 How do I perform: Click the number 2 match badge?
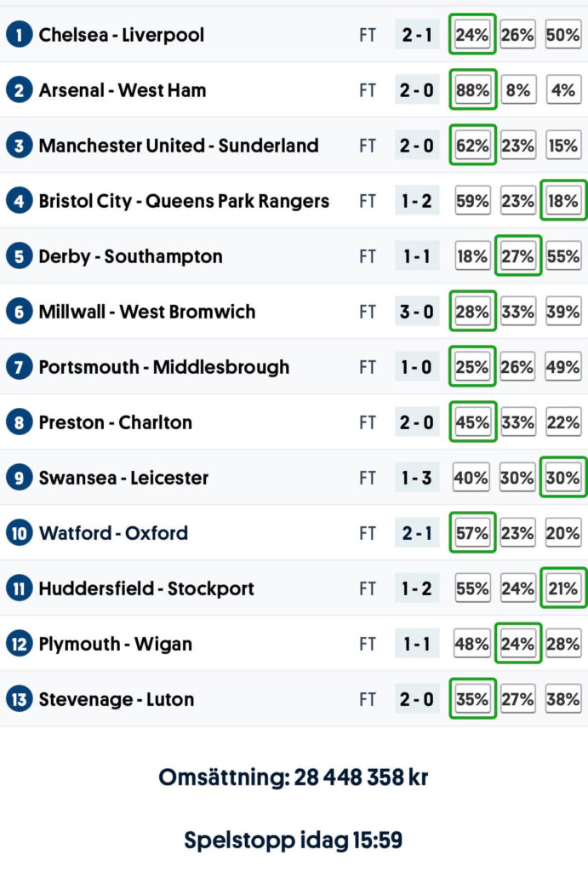(19, 90)
